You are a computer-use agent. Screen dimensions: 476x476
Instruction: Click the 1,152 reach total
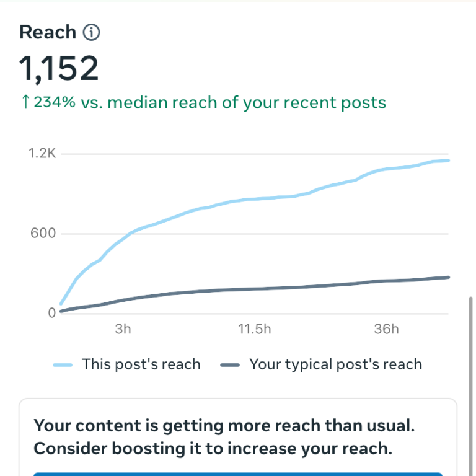(x=59, y=69)
